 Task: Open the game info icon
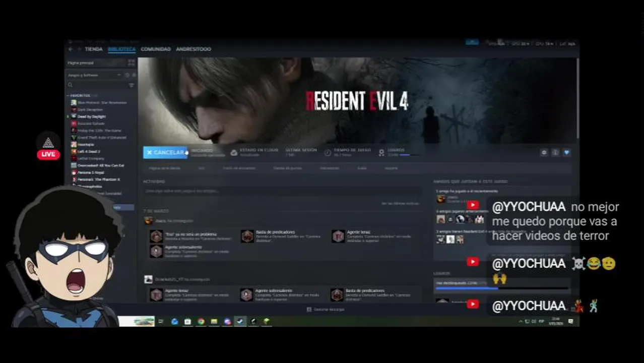(555, 152)
